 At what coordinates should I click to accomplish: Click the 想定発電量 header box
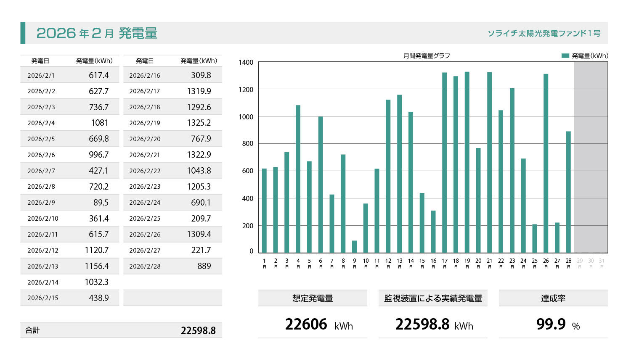313,298
